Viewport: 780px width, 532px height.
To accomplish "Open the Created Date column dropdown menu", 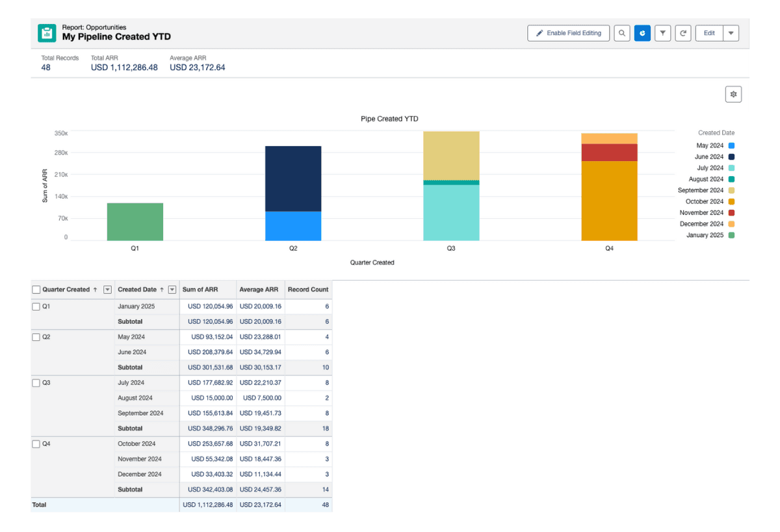I will point(172,290).
